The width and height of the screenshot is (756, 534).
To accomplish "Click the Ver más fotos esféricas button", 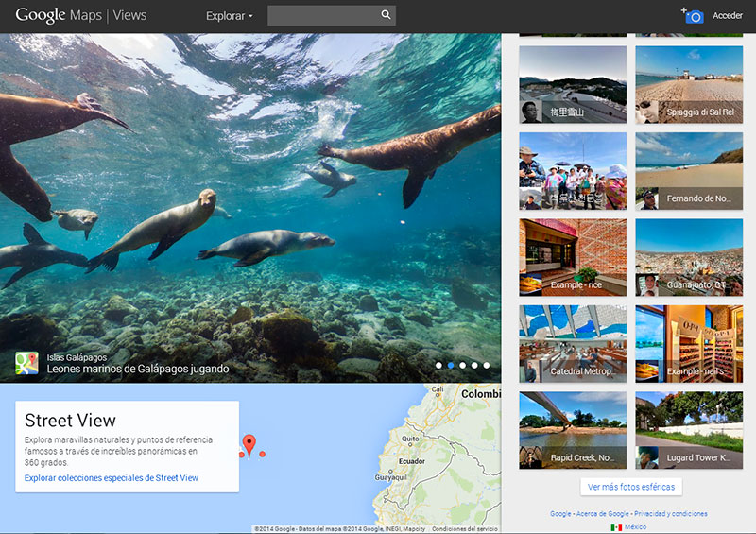I will pyautogui.click(x=630, y=487).
